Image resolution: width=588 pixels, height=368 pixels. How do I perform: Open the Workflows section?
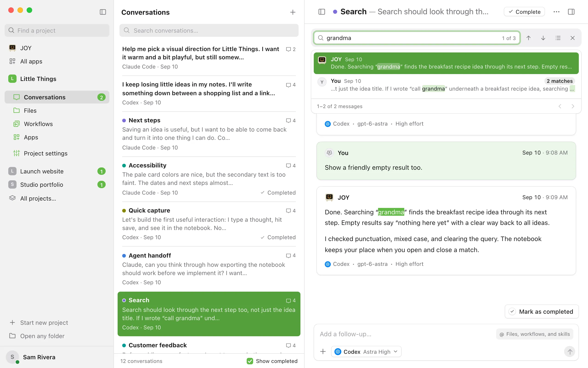(x=57, y=124)
